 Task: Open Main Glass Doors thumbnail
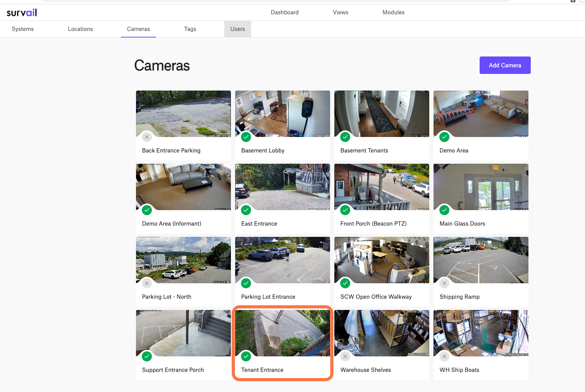click(481, 187)
